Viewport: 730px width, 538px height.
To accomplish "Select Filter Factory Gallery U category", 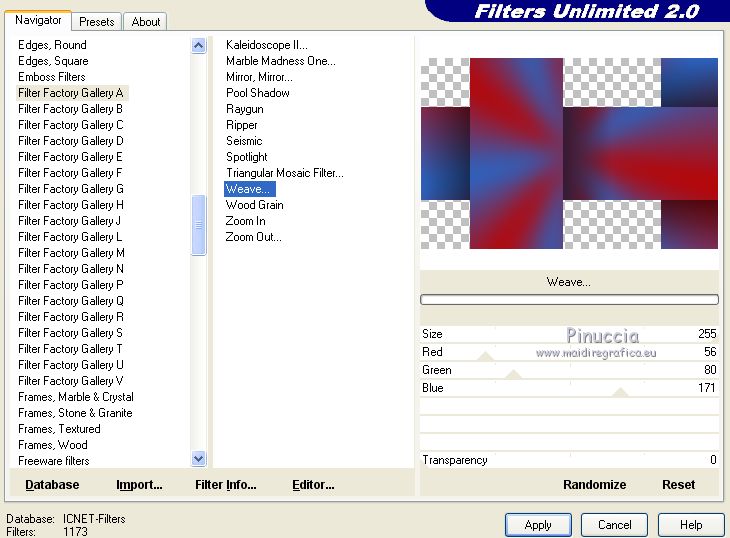I will [x=71, y=364].
